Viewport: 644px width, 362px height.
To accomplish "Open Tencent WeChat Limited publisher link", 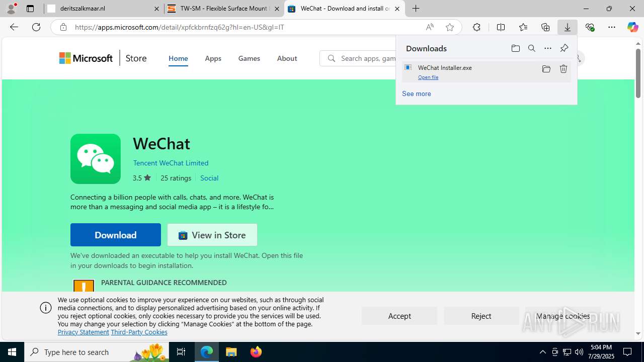I will click(x=171, y=163).
